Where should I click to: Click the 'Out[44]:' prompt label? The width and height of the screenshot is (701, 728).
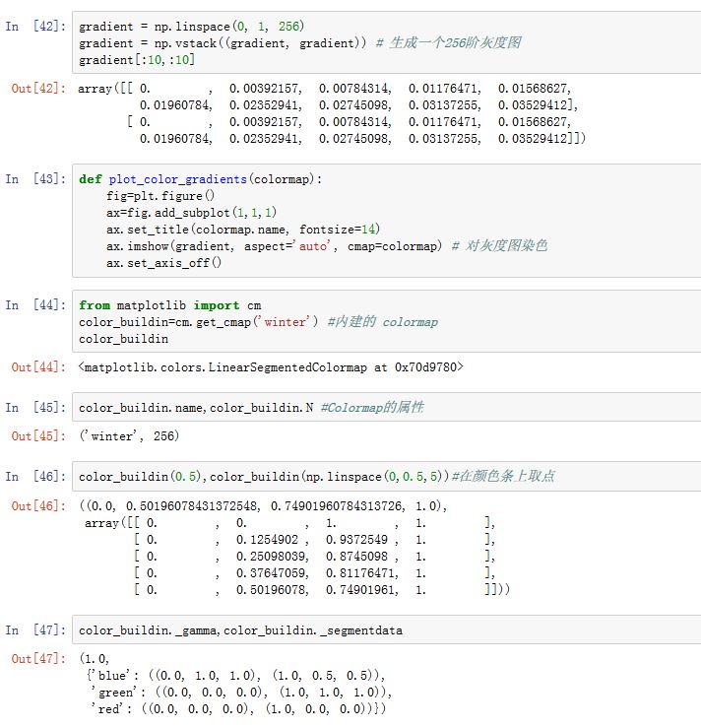(39, 367)
